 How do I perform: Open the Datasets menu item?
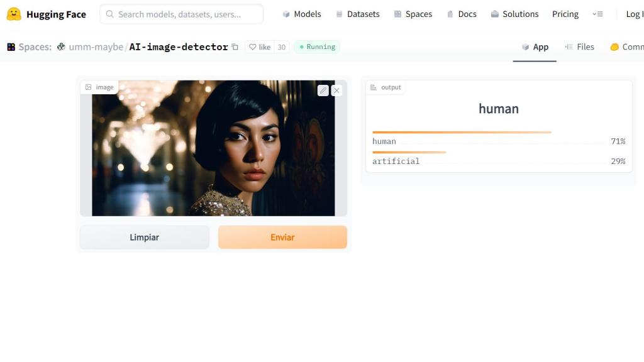tap(358, 14)
